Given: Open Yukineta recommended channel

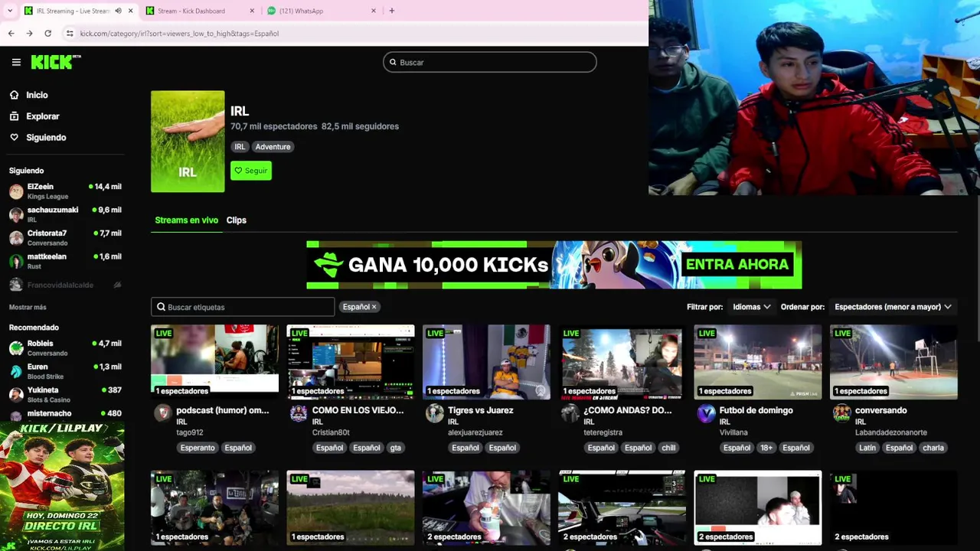Looking at the screenshot, I should tap(65, 395).
